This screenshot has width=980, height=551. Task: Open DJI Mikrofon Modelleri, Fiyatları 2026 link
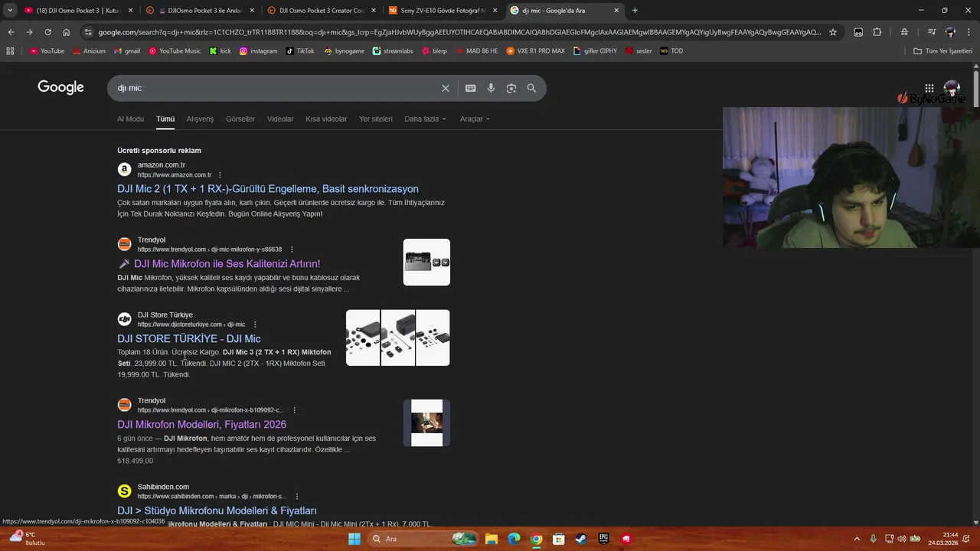pos(201,425)
